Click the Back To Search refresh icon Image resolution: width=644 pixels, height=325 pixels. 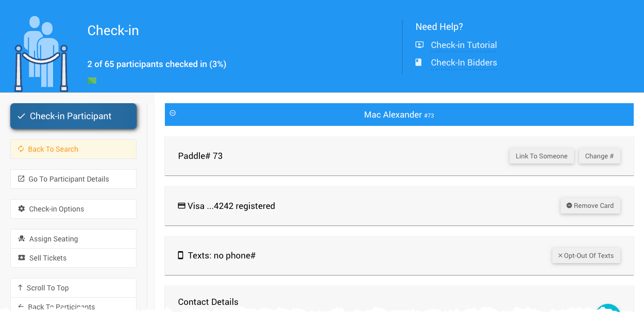[21, 149]
